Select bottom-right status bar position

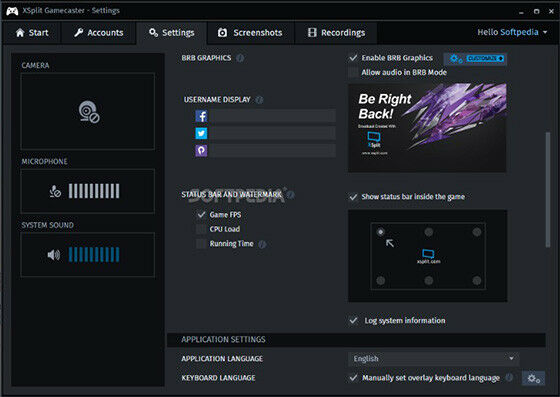click(477, 281)
